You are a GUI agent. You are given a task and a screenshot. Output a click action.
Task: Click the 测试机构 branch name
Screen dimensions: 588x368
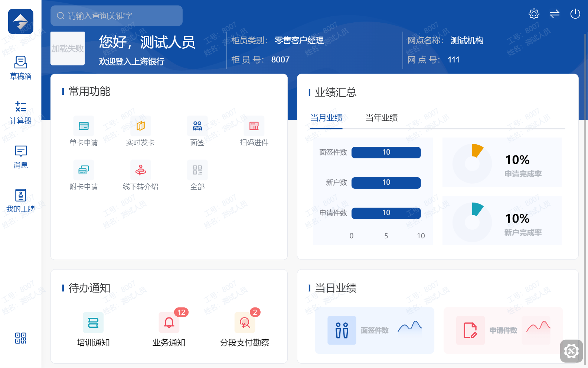467,41
